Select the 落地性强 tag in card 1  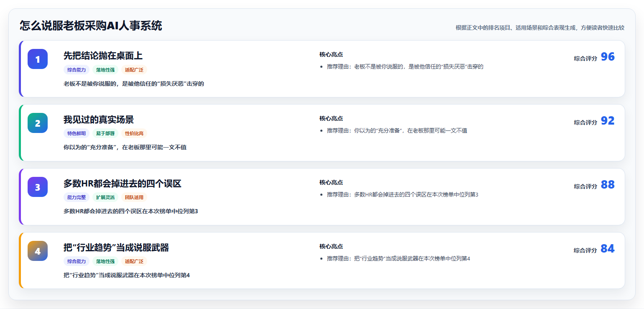pos(105,70)
